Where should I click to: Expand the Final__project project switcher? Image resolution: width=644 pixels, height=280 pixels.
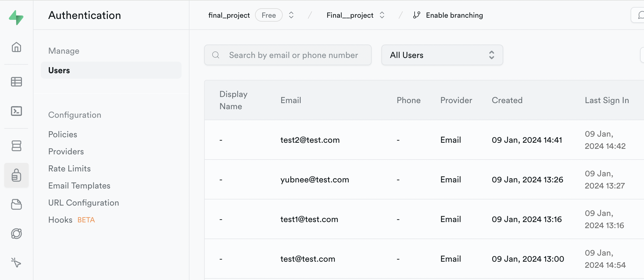[x=382, y=15]
